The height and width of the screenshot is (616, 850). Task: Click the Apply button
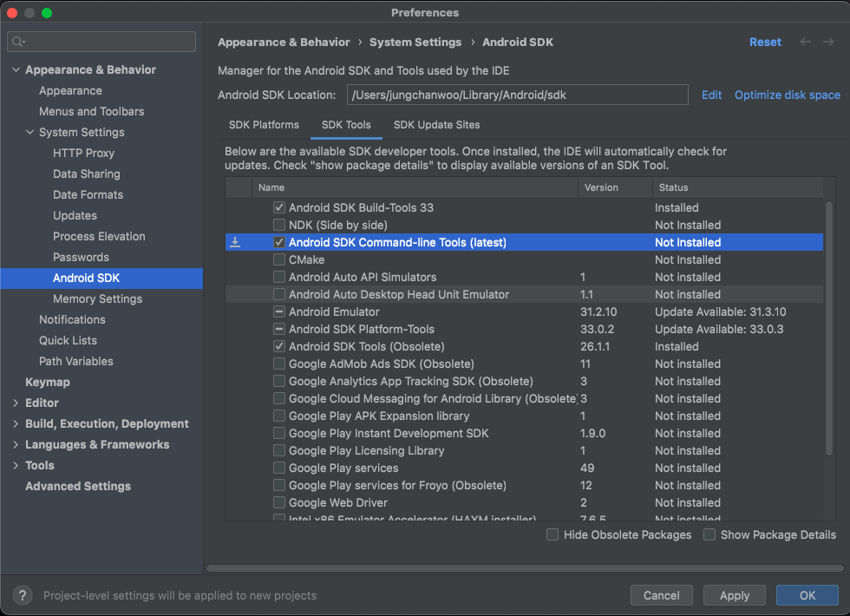pyautogui.click(x=735, y=595)
